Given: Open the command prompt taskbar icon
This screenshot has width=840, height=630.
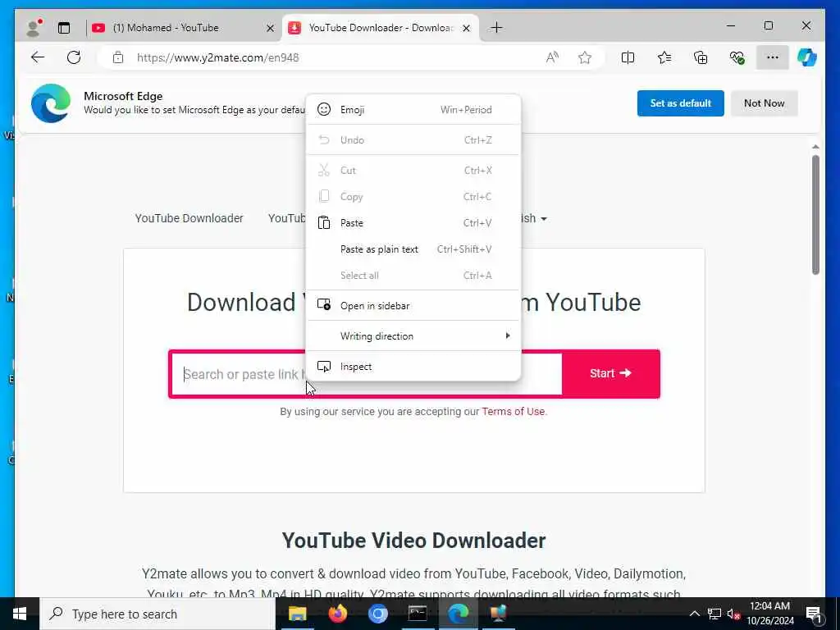Looking at the screenshot, I should coord(418,614).
